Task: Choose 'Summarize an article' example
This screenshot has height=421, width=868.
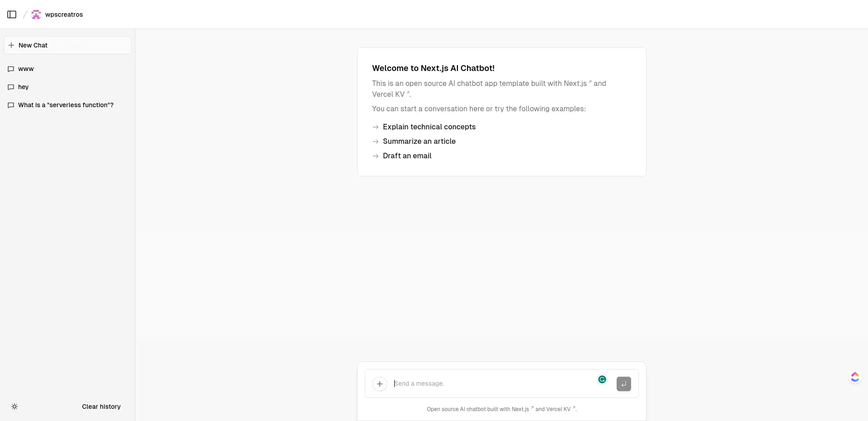Action: coord(419,142)
